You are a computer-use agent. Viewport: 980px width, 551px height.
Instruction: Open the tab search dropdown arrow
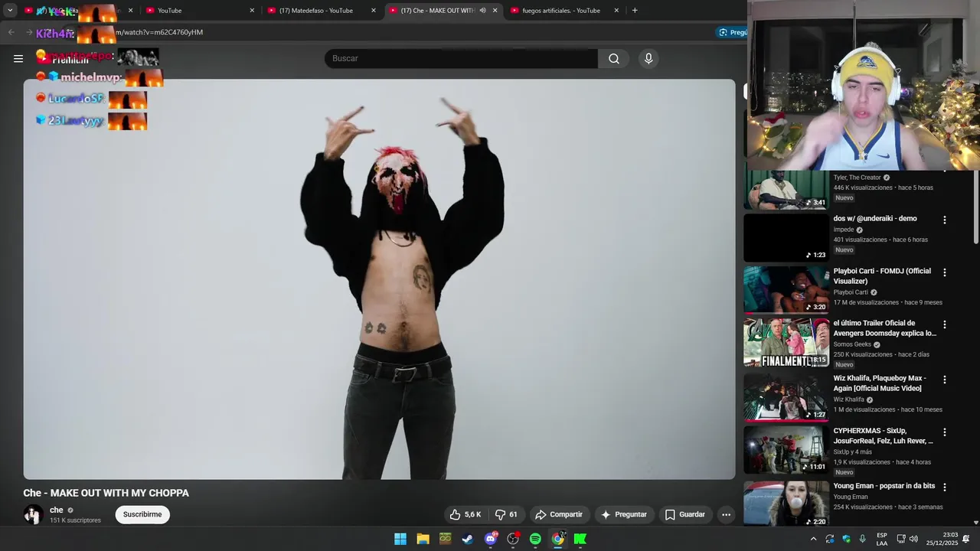tap(10, 11)
